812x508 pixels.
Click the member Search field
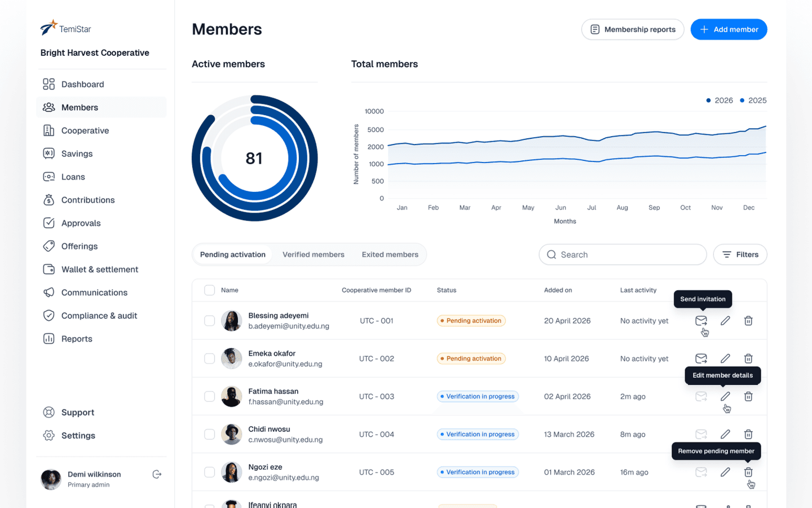(623, 255)
